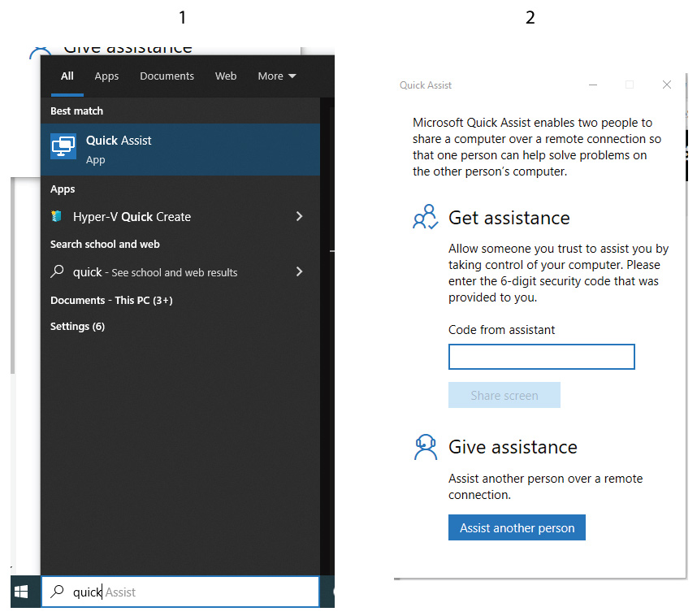Click the 'Apps' section heading in search results
697x616 pixels.
[x=63, y=189]
